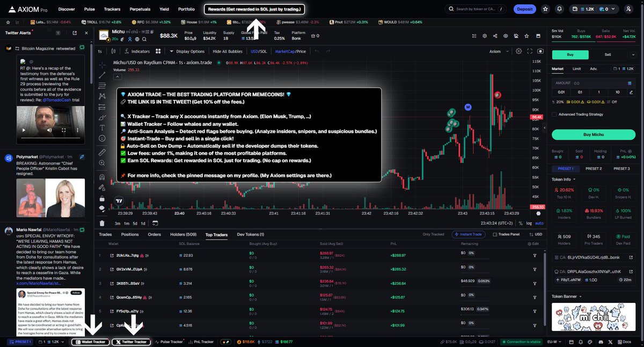
Task: Open USD currency dropdown in trades panel
Action: [535, 234]
